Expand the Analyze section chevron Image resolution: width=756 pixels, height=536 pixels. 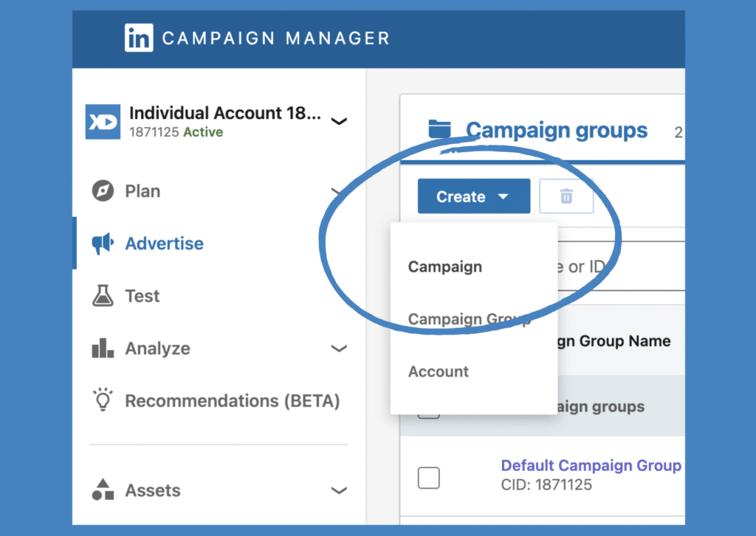point(339,348)
